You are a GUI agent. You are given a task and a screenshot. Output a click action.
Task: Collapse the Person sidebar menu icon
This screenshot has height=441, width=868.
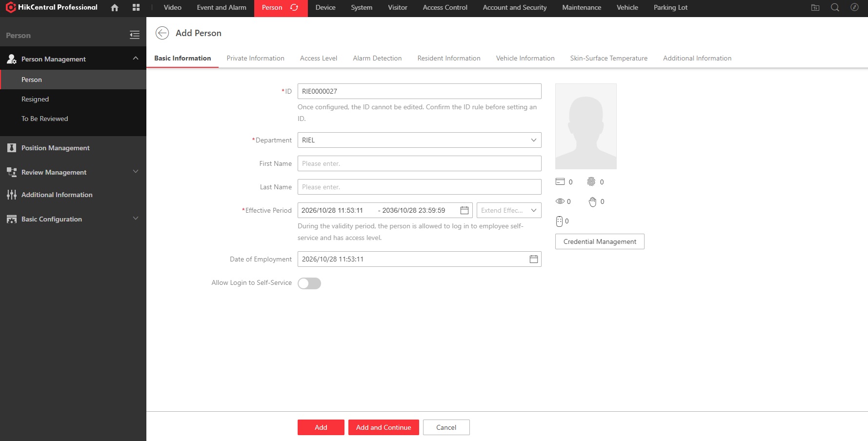(135, 35)
